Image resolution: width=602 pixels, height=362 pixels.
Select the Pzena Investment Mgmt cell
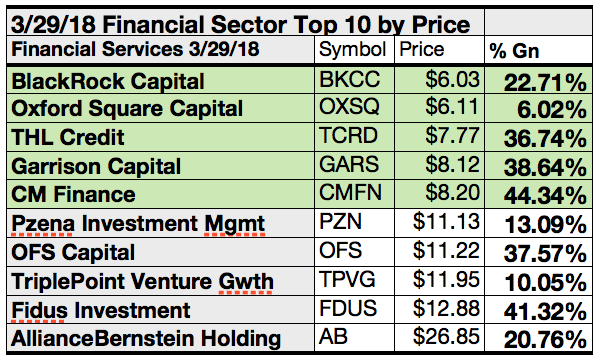[x=160, y=223]
